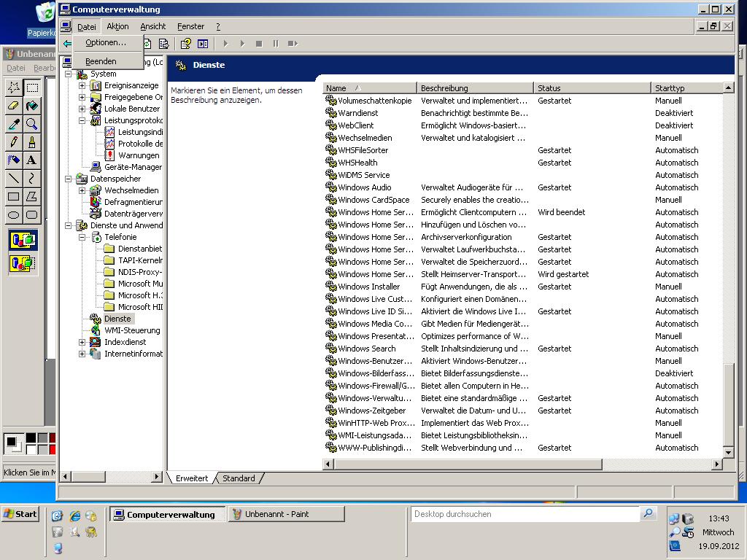Select the Text tool in Paint
Image resolution: width=747 pixels, height=560 pixels.
tap(32, 160)
